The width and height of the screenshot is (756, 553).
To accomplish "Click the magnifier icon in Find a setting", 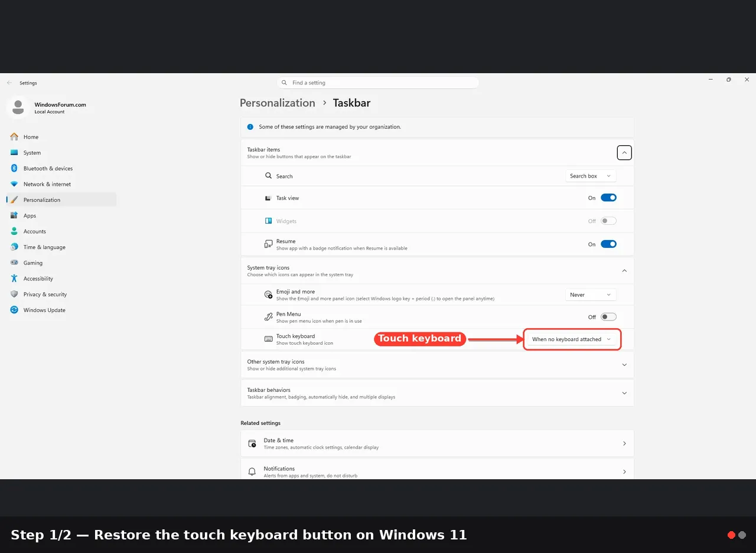I will pos(285,83).
